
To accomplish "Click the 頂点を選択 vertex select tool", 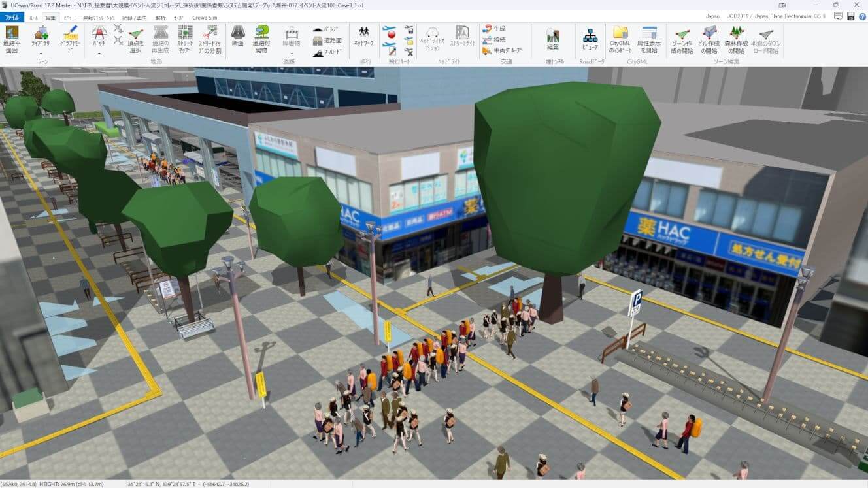I will pos(136,39).
